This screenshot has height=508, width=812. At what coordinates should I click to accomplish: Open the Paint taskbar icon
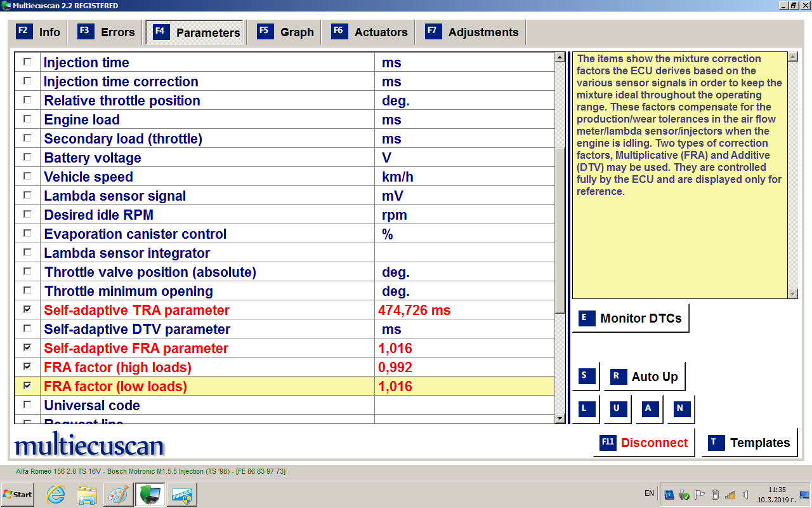click(119, 495)
